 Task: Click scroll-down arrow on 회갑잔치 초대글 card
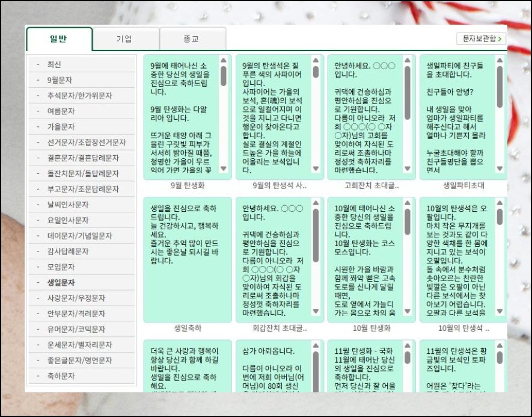click(x=316, y=311)
